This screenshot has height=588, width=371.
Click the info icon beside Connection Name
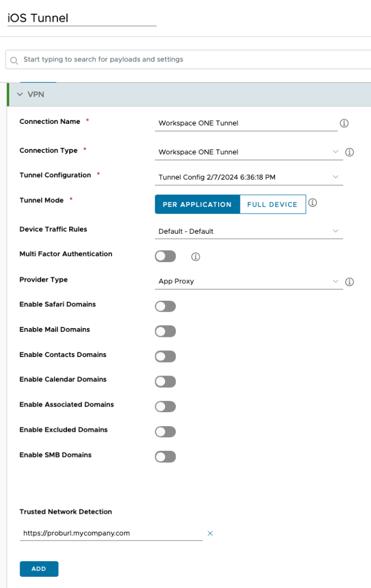(x=344, y=123)
